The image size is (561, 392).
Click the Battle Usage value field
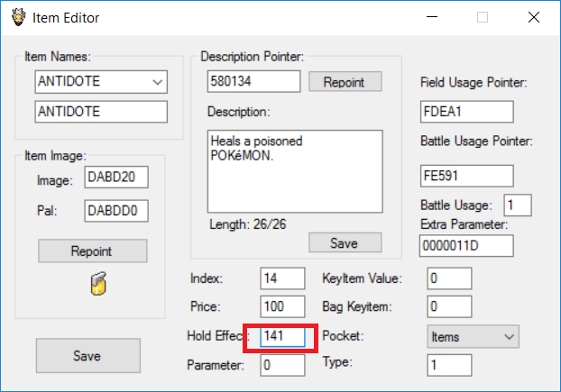[x=518, y=205]
